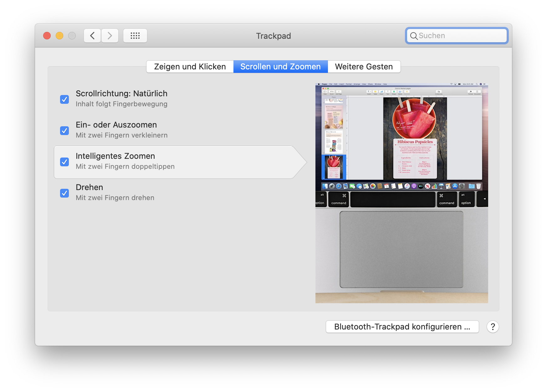Image resolution: width=547 pixels, height=392 pixels.
Task: Uncheck the Ein- oder Auszoomen checkbox
Action: pyautogui.click(x=64, y=131)
